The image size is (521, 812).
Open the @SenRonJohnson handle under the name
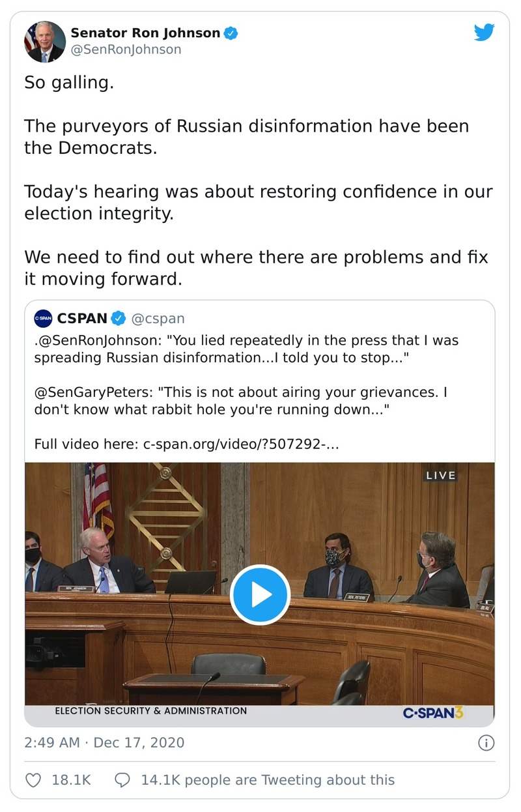[x=126, y=50]
